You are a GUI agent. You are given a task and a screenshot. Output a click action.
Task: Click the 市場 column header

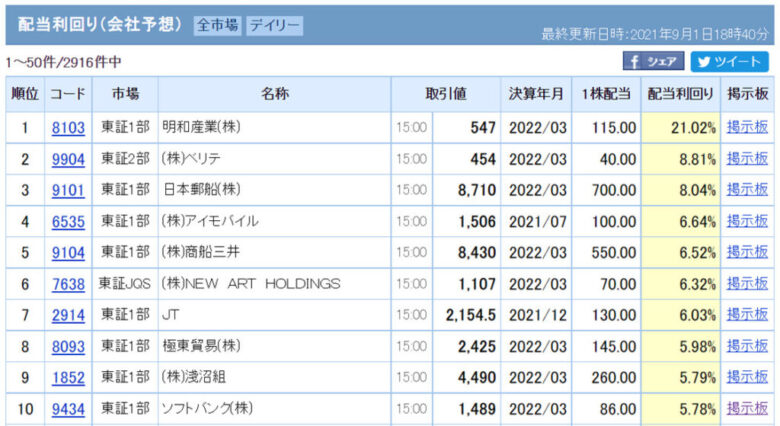[125, 94]
